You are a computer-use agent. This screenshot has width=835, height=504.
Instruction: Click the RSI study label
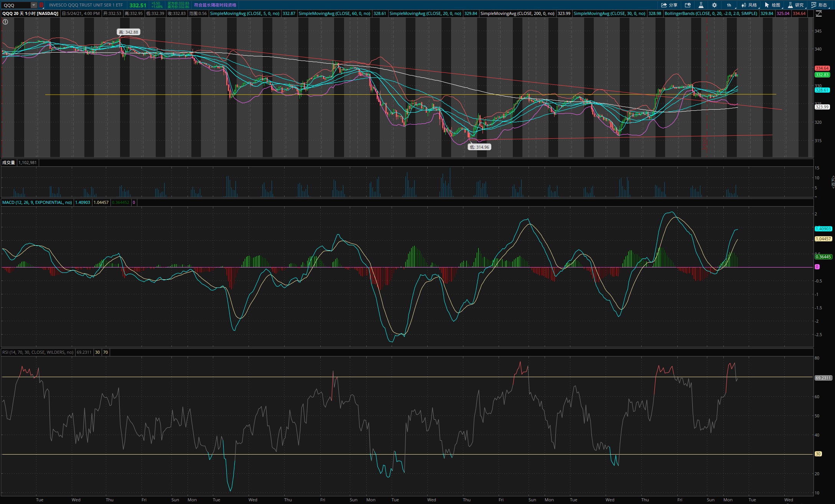38,352
